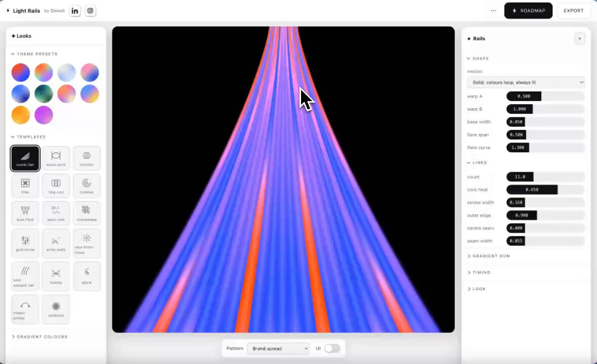This screenshot has width=597, height=364.
Task: Choose the shape-shifter template
Action: (25, 309)
